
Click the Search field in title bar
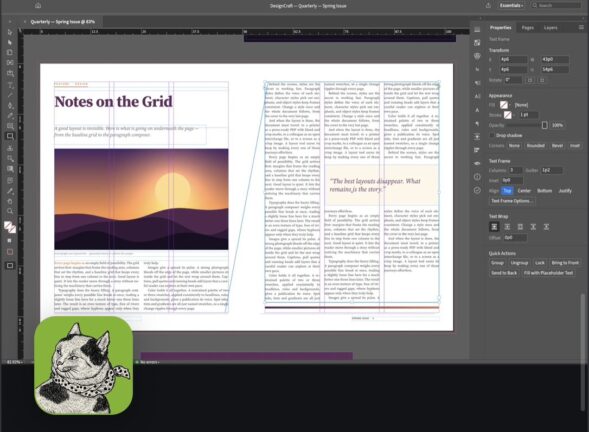point(556,5)
